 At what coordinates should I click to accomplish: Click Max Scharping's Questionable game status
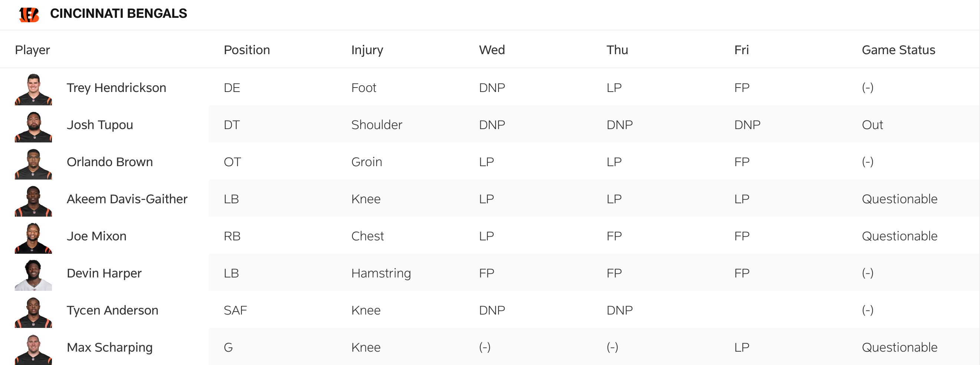click(x=900, y=348)
